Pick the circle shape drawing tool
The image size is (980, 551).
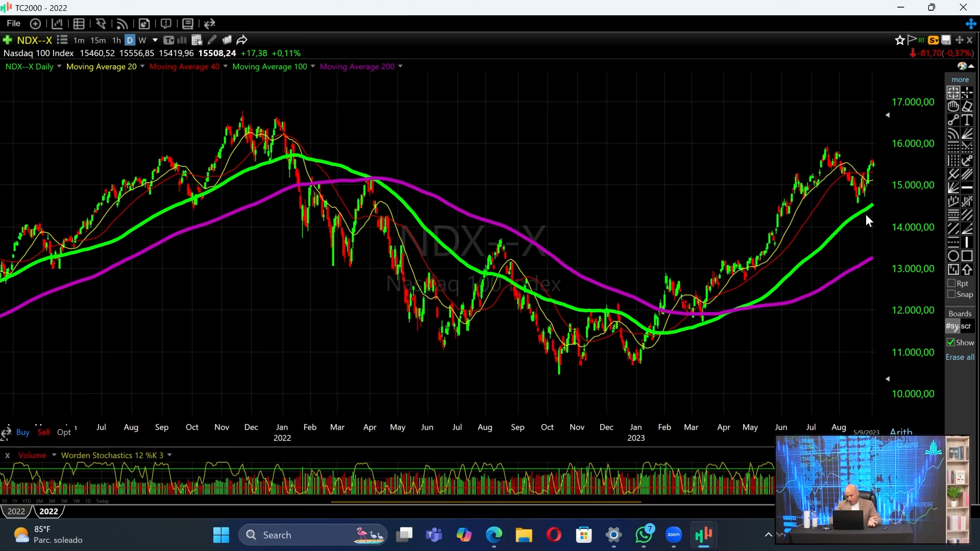pyautogui.click(x=953, y=256)
